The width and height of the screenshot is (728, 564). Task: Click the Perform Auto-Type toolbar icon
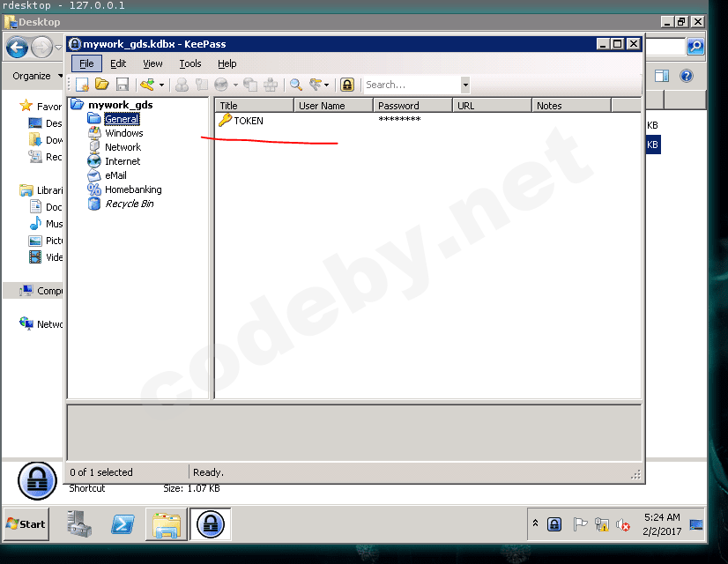click(x=271, y=85)
